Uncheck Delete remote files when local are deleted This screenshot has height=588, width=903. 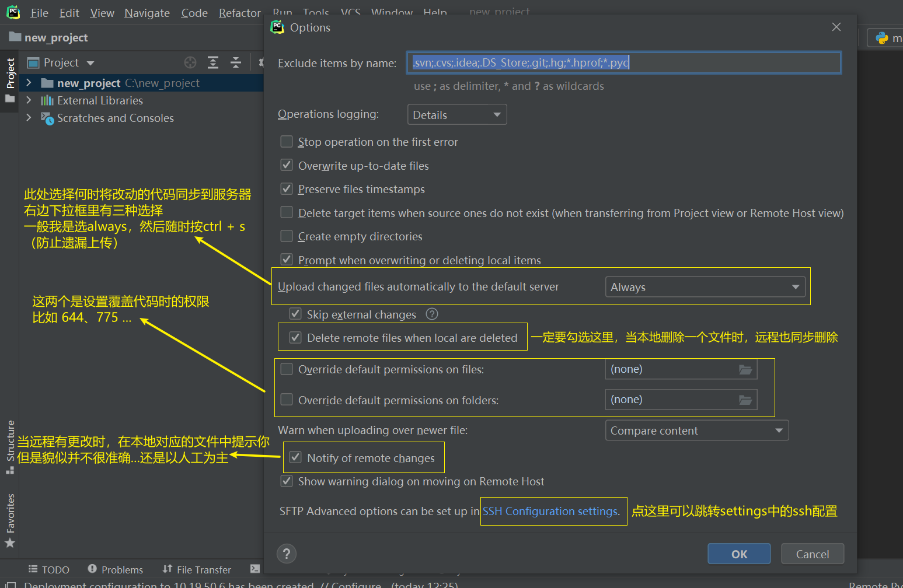coord(295,338)
